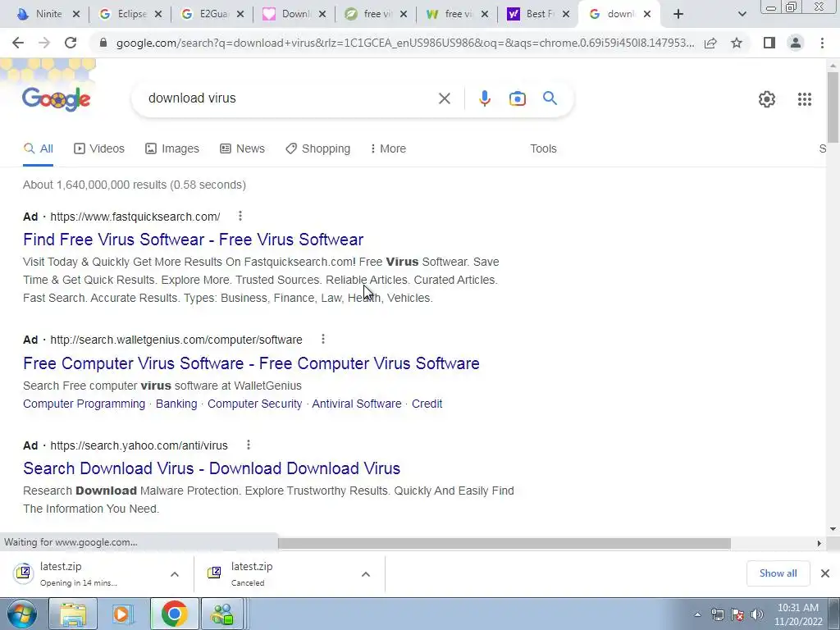Click the horizontal scrollbar right arrow

point(819,543)
